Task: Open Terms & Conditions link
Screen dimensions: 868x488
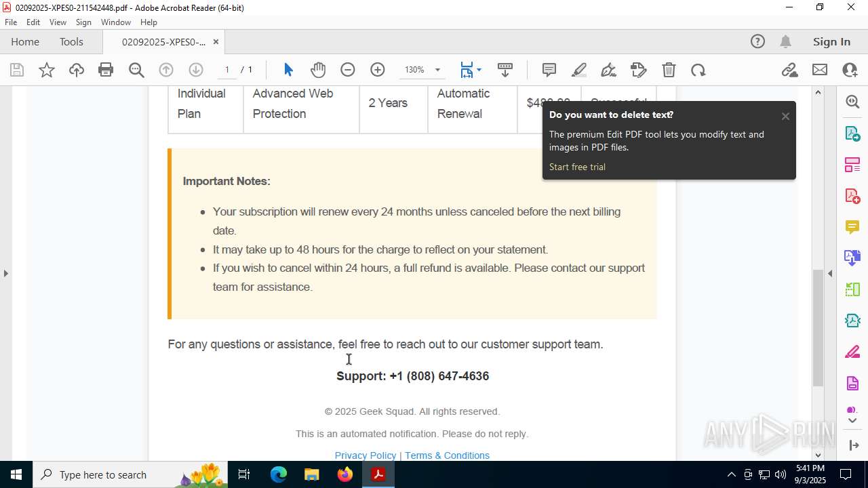Action: pos(447,455)
